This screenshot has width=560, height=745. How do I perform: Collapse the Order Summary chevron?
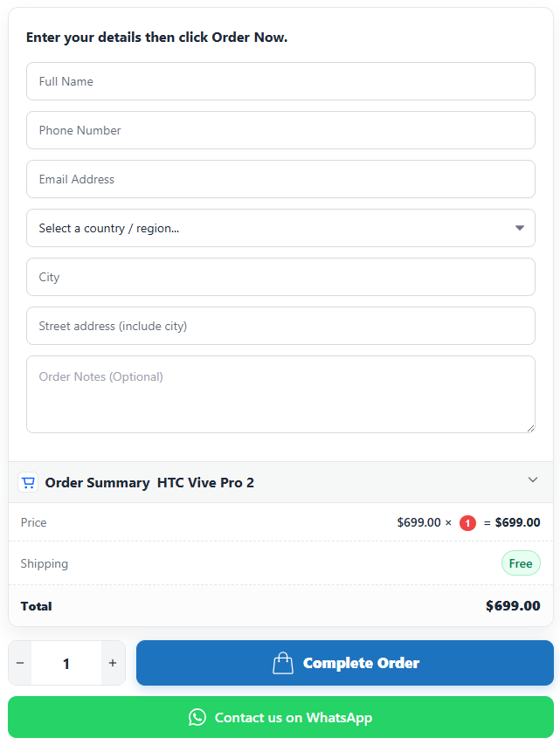point(533,479)
